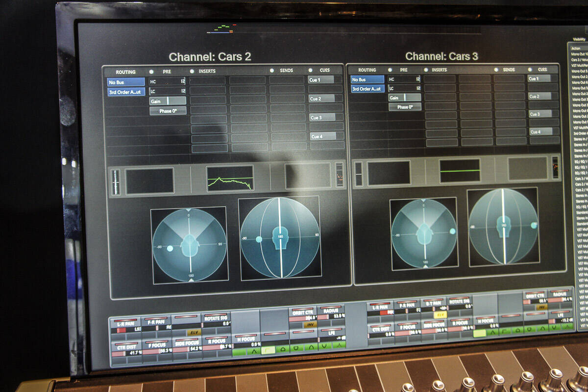Click the "Channel: Cars 2" title
This screenshot has width=588, height=392.
click(x=210, y=57)
